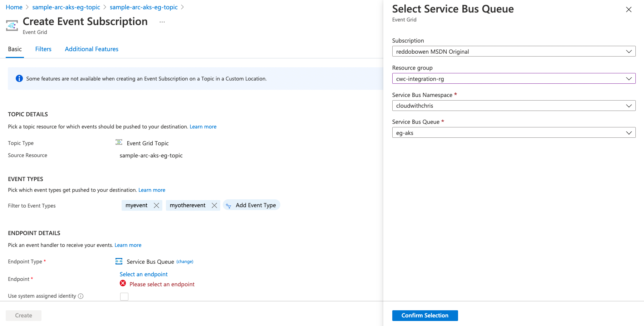The image size is (644, 326).
Task: Open second sample-arc-aks-eg-topic breadcrumb link
Action: (x=144, y=7)
